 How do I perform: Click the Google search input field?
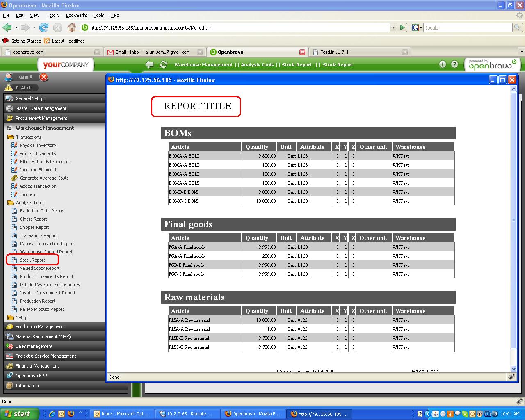pos(468,27)
